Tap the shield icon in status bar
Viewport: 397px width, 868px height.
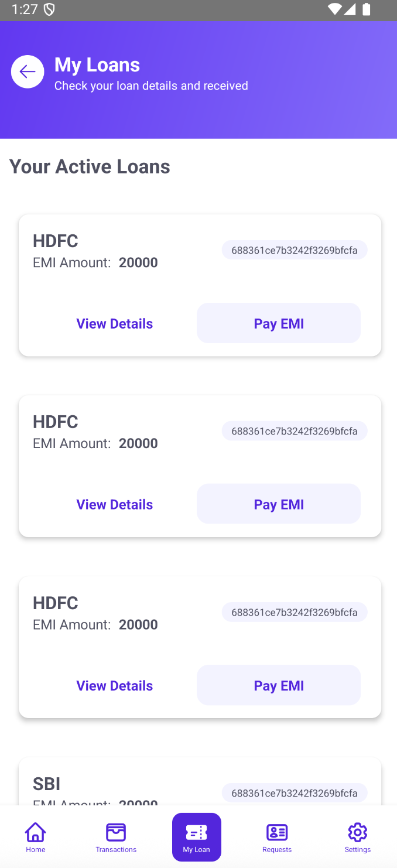(x=50, y=9)
